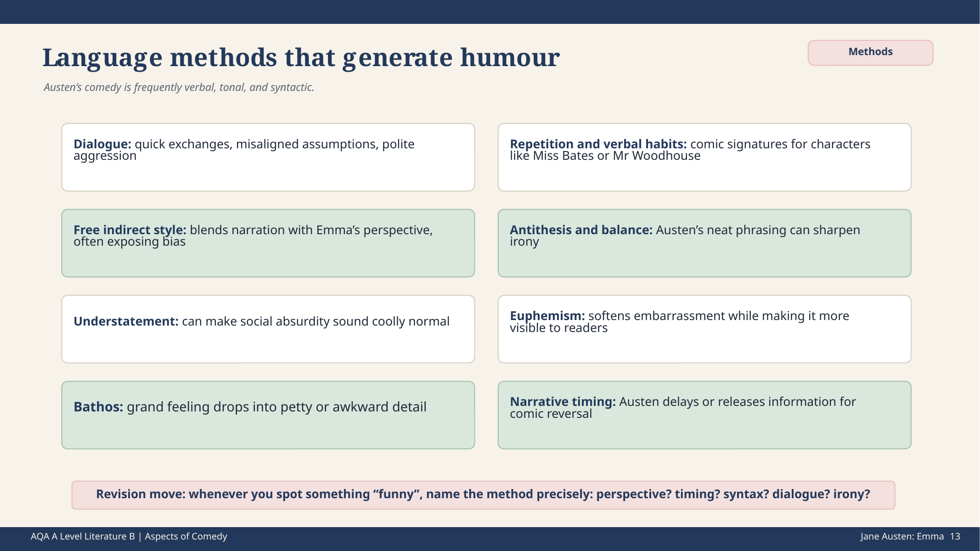Screen dimensions: 980x551
Task: Select the Understatement card
Action: click(x=268, y=329)
